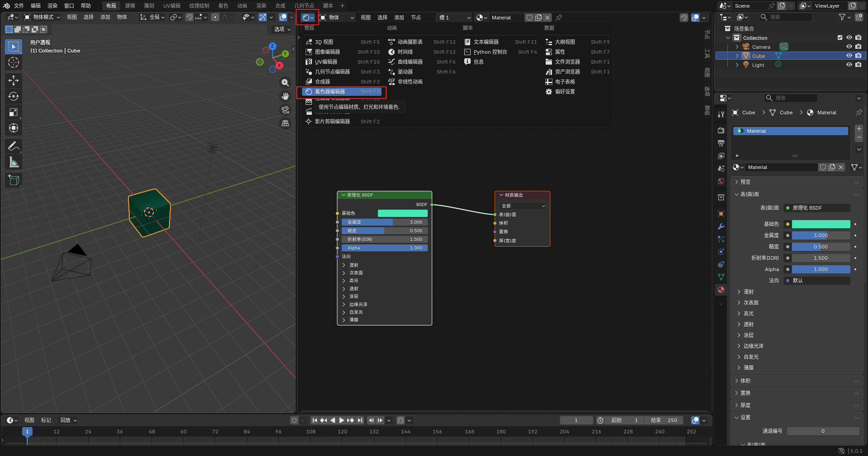
Task: Open the Modifiers wrench properties tab
Action: point(721,226)
